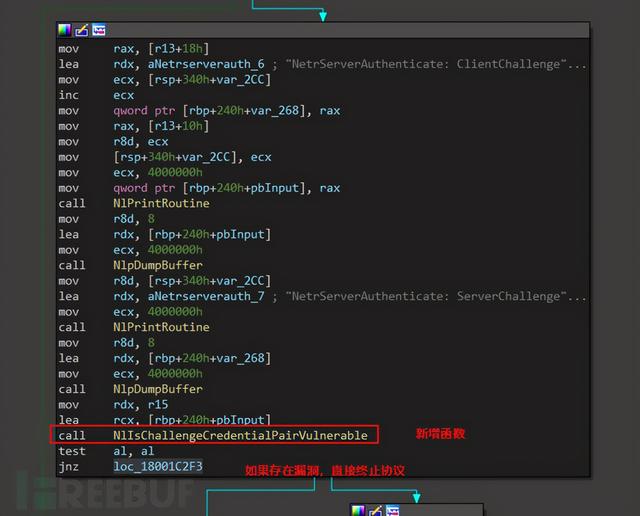The width and height of the screenshot is (640, 516).
Task: Click the pencil edit icon of the lower graph block
Action: pos(375,511)
